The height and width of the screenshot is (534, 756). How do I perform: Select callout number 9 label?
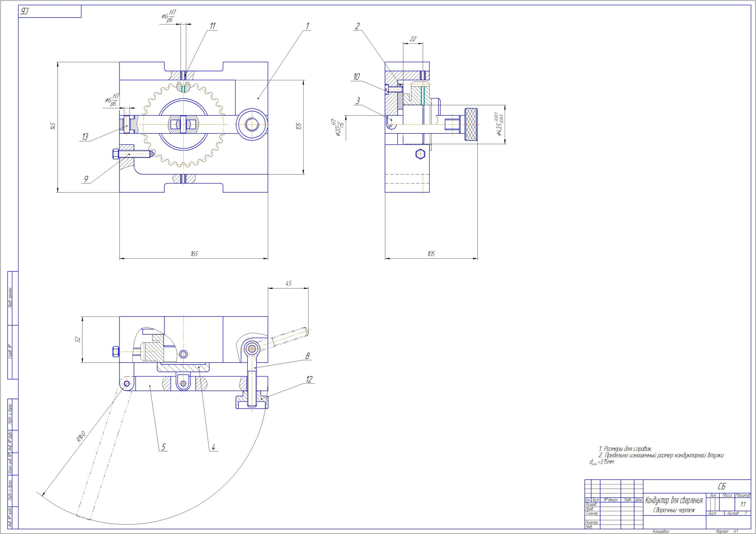click(86, 179)
